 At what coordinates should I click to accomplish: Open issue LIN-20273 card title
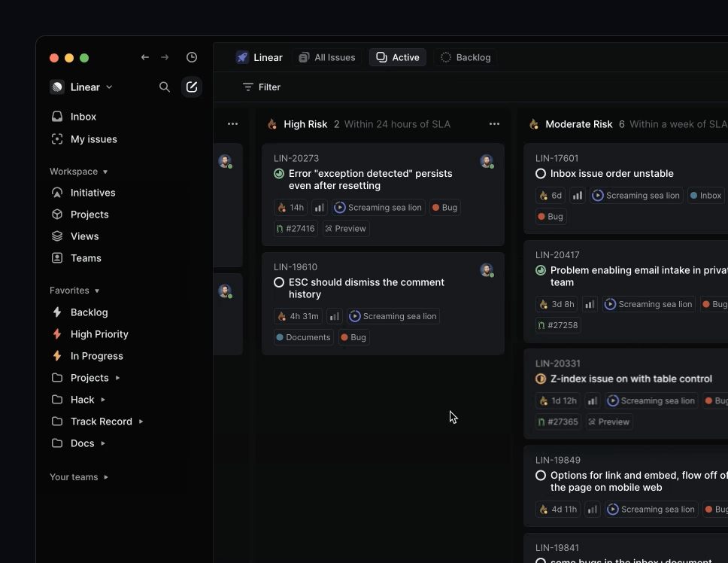pyautogui.click(x=371, y=179)
